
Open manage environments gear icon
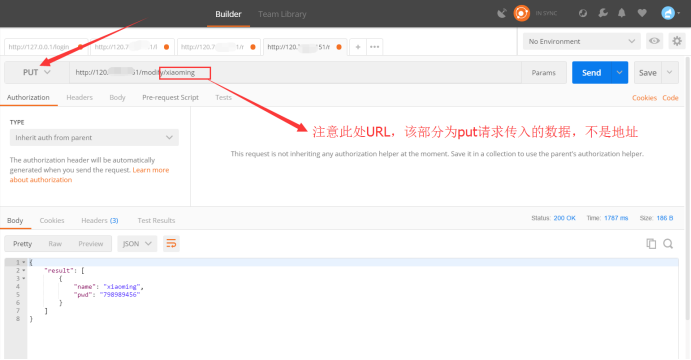pyautogui.click(x=677, y=41)
